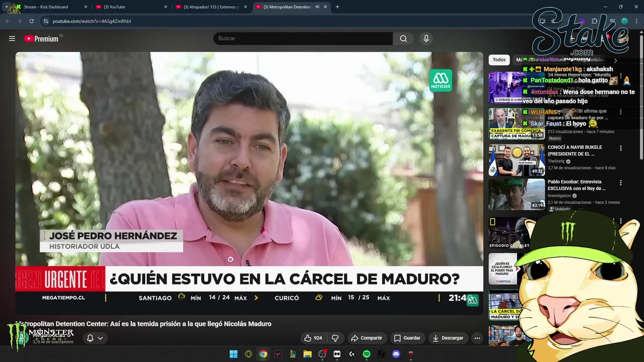Open Discord from the taskbar
Viewport: 644px width, 362px height.
(x=396, y=354)
